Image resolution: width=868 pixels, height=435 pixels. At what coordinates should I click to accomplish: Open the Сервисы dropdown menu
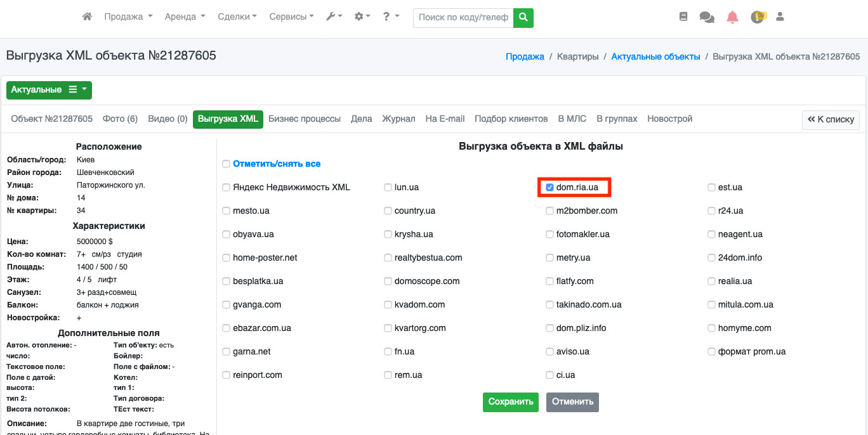coord(291,17)
